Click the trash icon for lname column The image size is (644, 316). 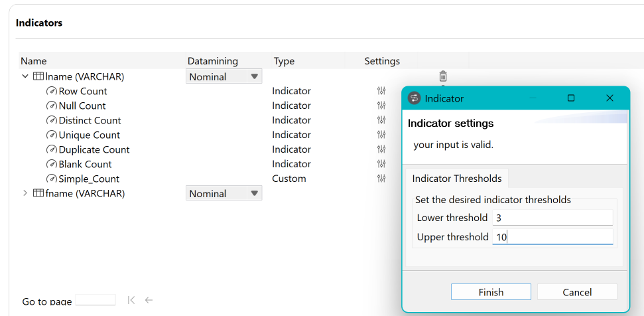[x=443, y=76]
